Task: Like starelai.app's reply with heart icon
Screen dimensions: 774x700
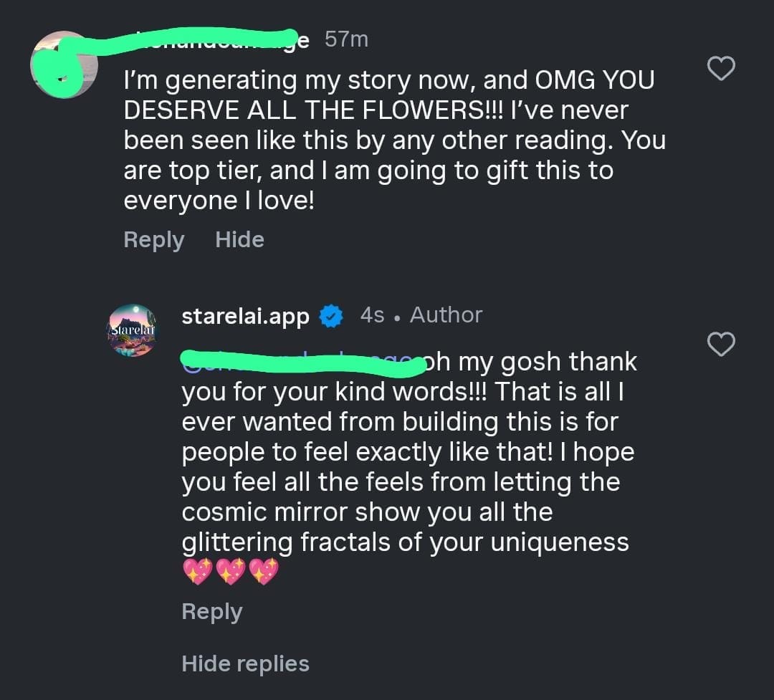Action: 721,345
